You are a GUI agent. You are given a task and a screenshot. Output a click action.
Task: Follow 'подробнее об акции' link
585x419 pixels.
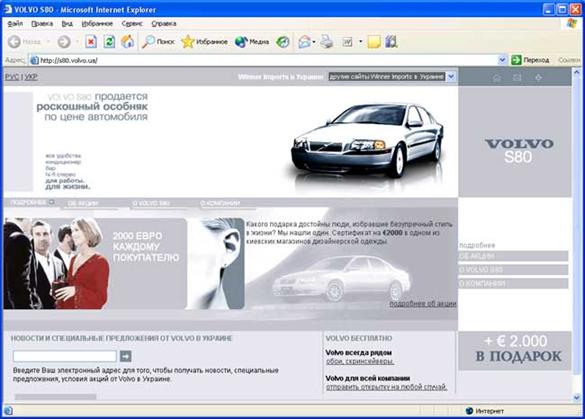(x=423, y=304)
